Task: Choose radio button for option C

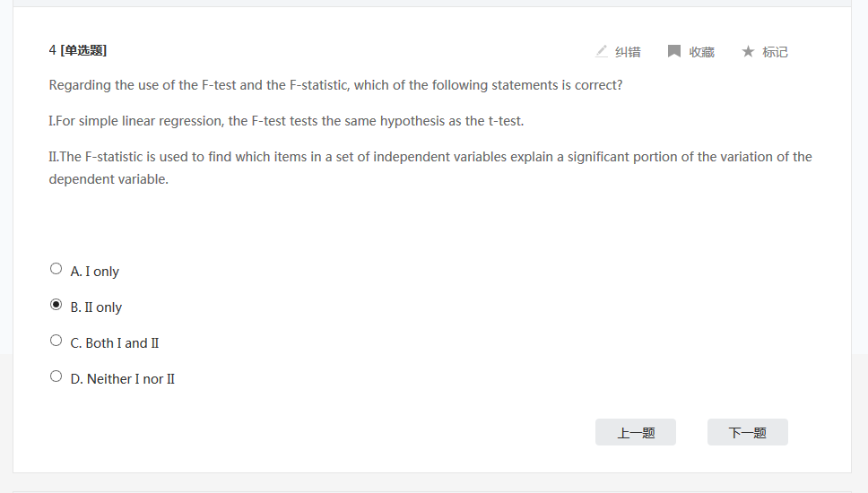Action: click(x=56, y=341)
